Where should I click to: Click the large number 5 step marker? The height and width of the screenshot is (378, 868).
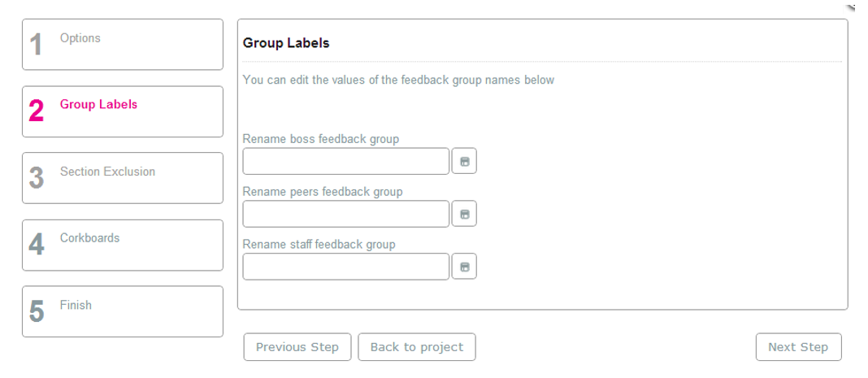[37, 311]
